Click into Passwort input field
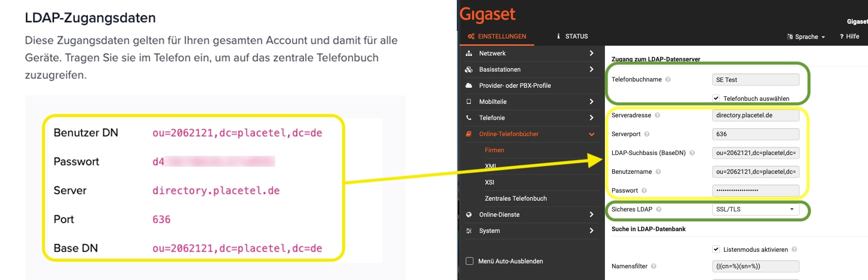Image resolution: width=868 pixels, height=280 pixels. coord(756,190)
